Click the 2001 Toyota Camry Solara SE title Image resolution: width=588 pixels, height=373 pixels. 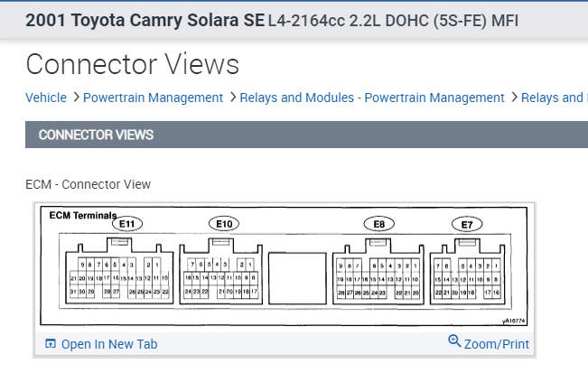[x=145, y=20]
